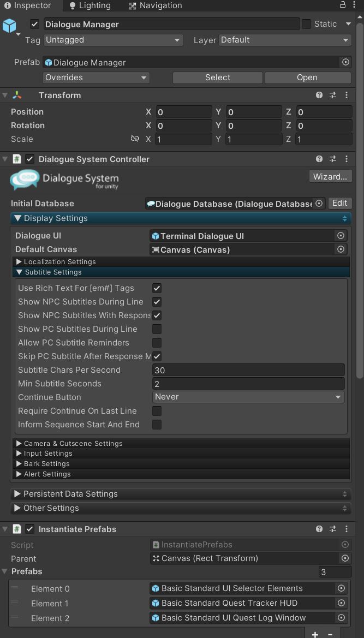Open the Tag dropdown
Screen dimensions: 364x638
[x=113, y=40]
